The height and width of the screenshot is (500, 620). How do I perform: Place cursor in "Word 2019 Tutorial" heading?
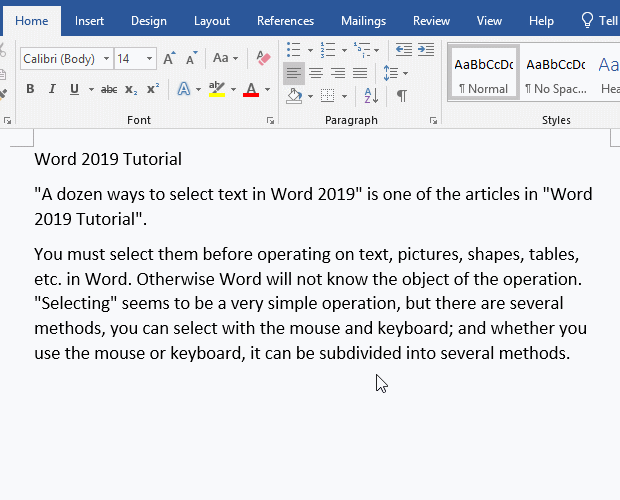coord(108,159)
